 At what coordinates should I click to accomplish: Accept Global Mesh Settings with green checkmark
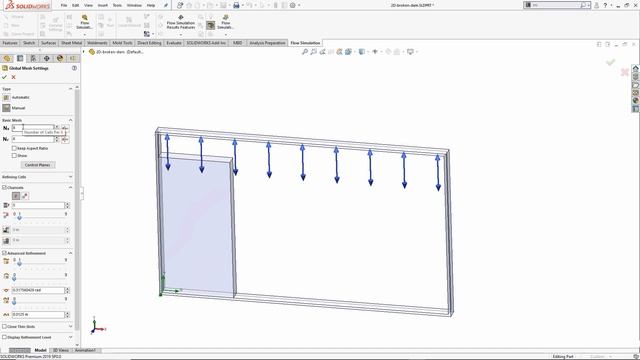coord(4,77)
